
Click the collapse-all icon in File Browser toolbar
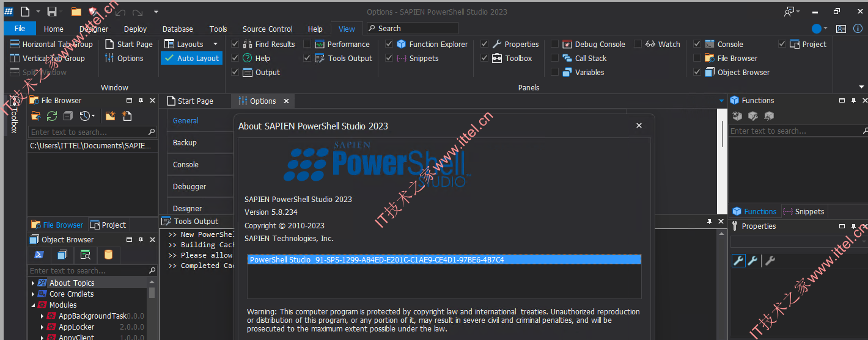point(68,116)
